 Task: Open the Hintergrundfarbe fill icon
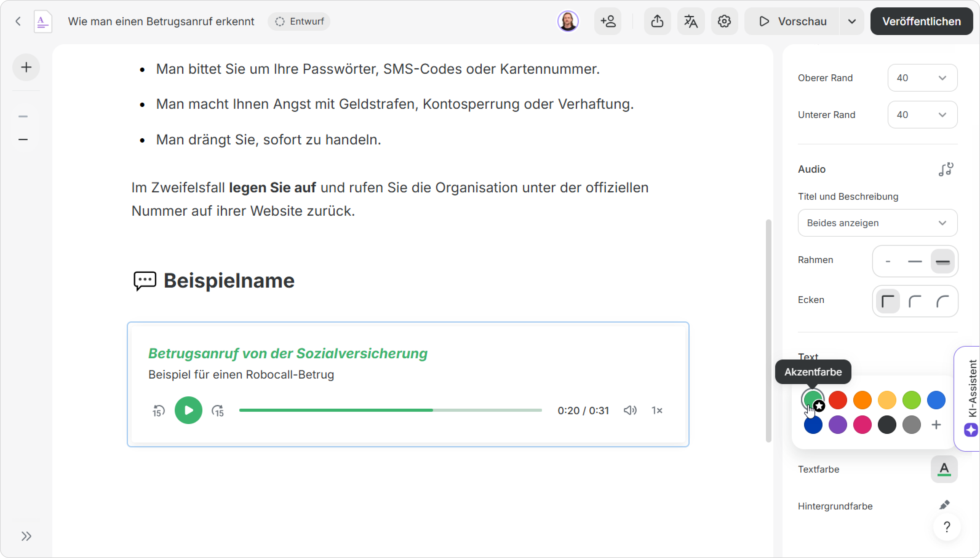(944, 505)
